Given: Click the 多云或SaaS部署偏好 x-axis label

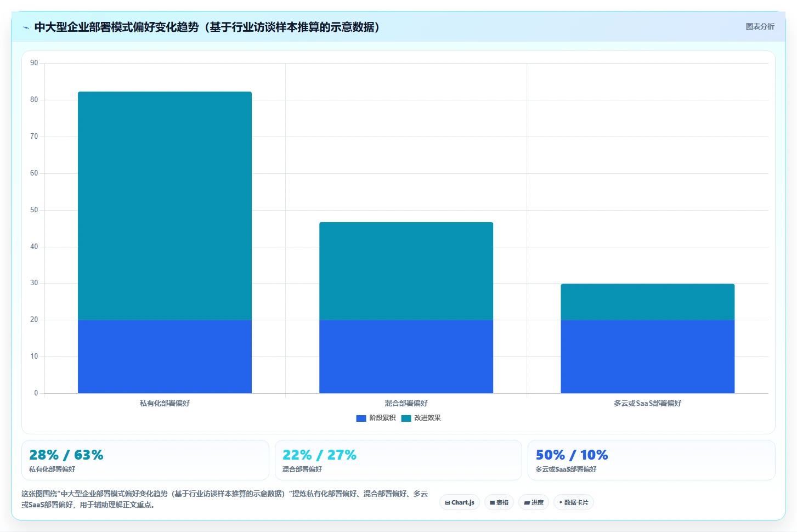Looking at the screenshot, I should 647,403.
